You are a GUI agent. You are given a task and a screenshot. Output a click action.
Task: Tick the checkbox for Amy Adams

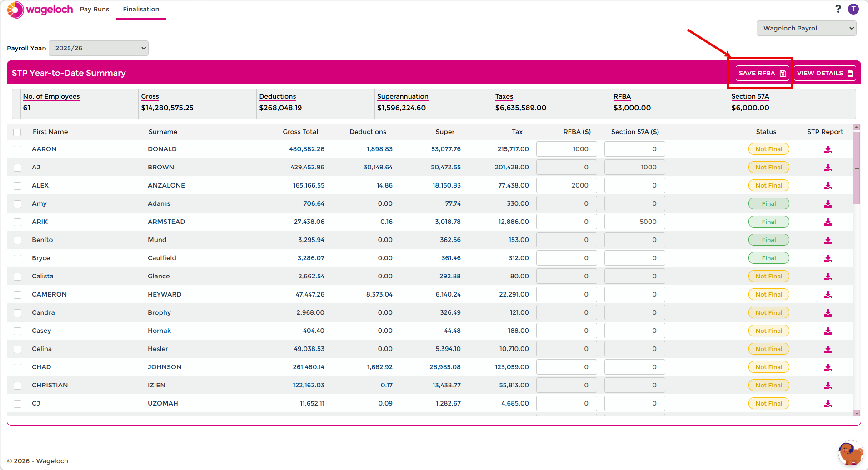click(17, 204)
